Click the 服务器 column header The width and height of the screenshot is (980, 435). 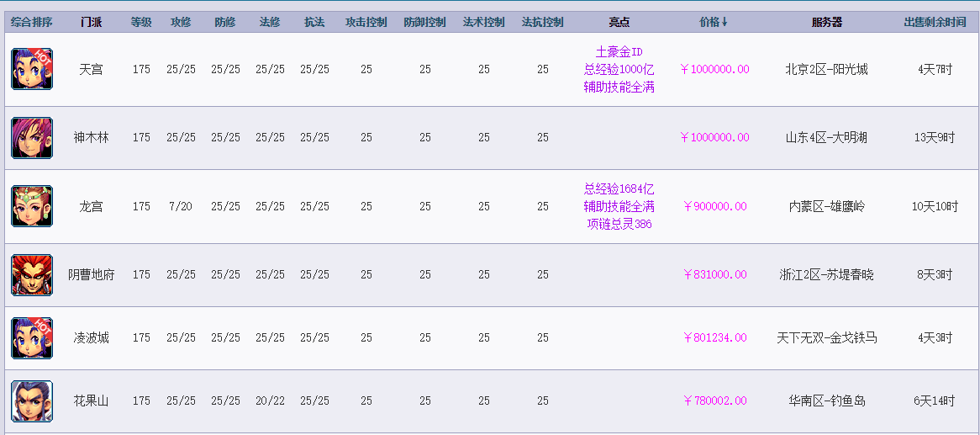(827, 23)
